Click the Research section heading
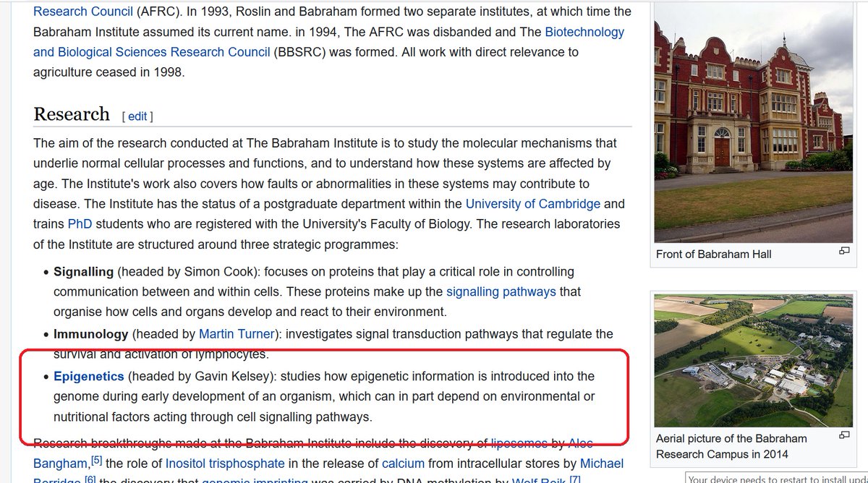 coord(72,114)
